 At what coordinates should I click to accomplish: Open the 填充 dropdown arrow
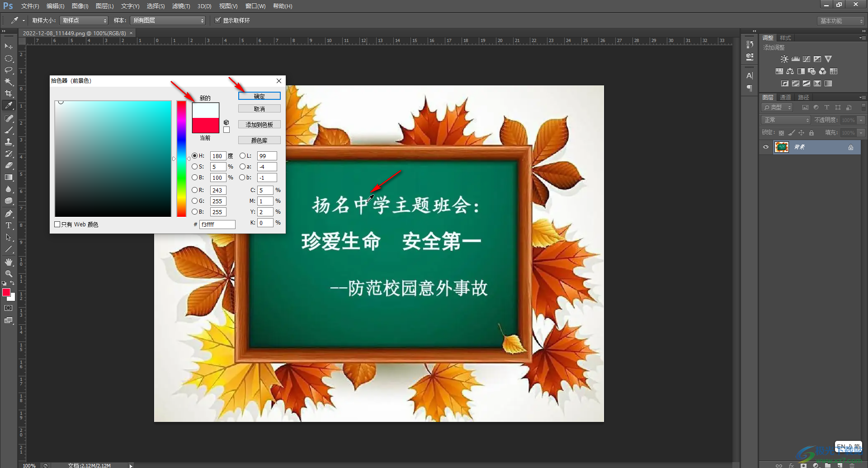tap(861, 133)
